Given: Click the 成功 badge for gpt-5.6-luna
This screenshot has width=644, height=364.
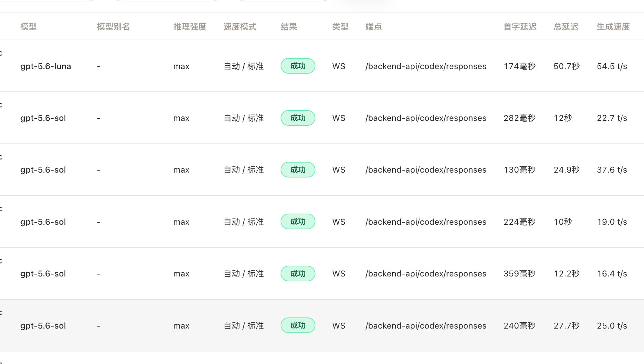Looking at the screenshot, I should (x=298, y=66).
